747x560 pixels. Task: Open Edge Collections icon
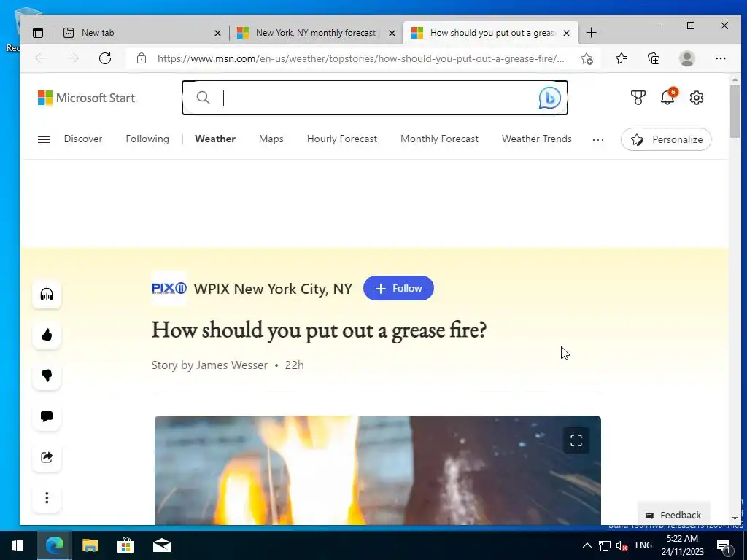[654, 58]
